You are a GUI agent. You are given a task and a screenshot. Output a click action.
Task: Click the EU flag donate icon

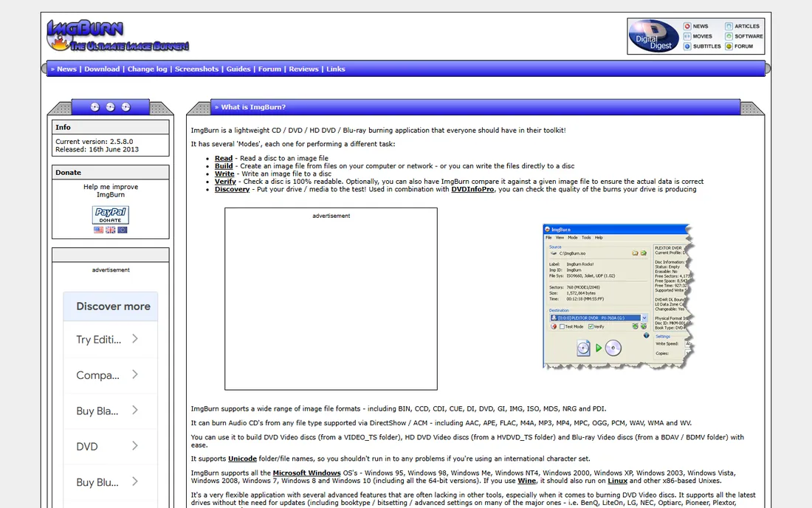point(123,230)
